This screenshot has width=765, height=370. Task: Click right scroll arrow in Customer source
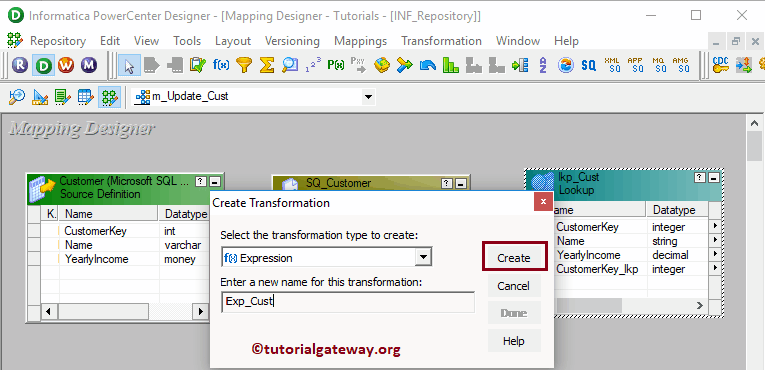pos(200,311)
